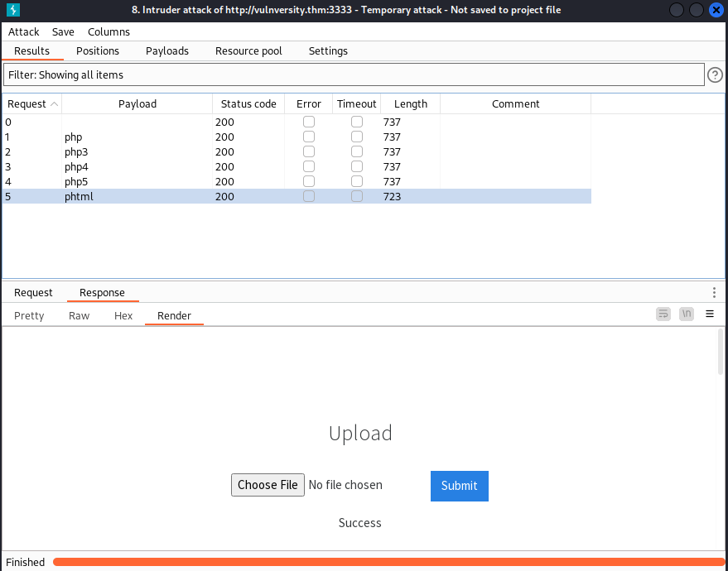Switch response view to Hex
The height and width of the screenshot is (571, 728).
(123, 316)
